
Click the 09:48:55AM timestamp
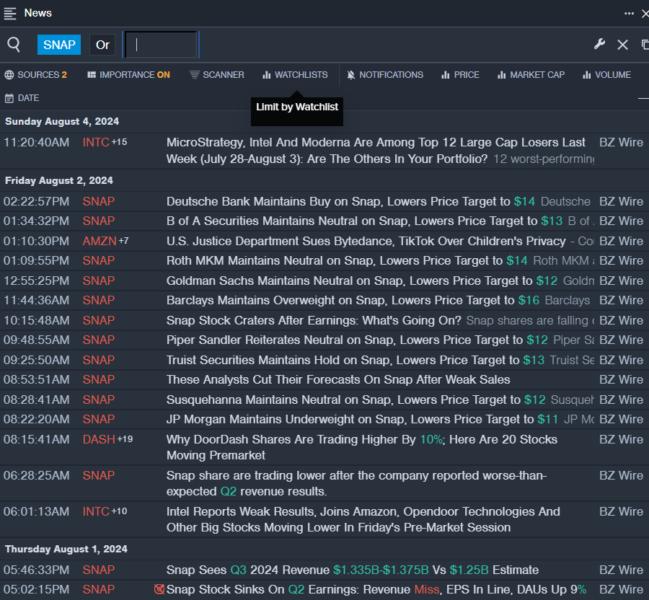36,340
